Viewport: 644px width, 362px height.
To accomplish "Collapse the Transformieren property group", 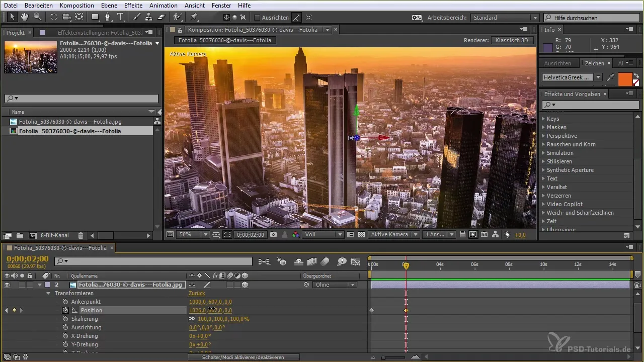I will pos(48,293).
